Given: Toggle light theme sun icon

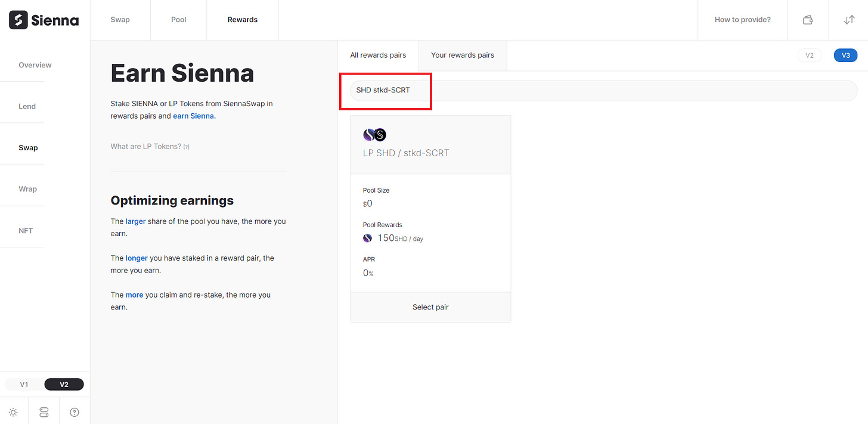Looking at the screenshot, I should (x=13, y=412).
